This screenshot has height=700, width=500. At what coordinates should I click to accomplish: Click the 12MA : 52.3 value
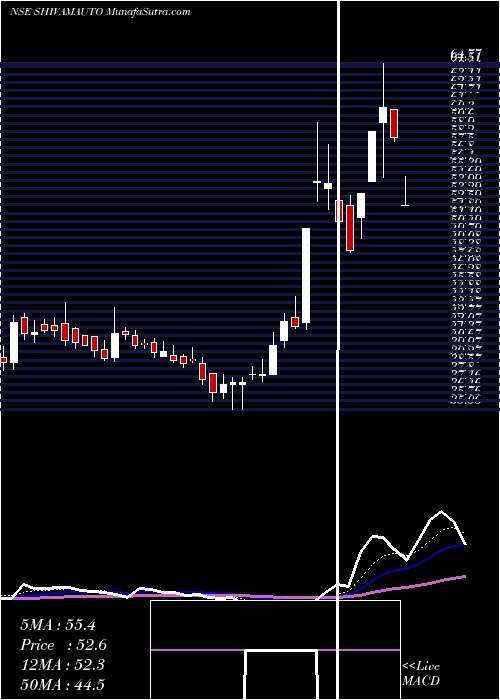[x=62, y=665]
